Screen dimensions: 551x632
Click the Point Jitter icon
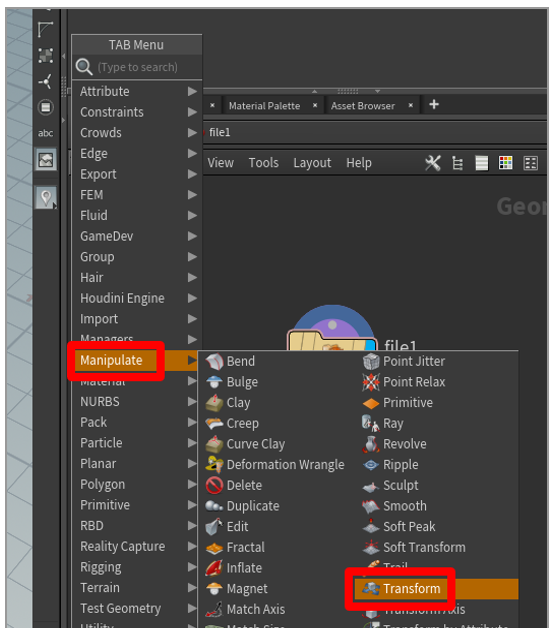click(371, 361)
